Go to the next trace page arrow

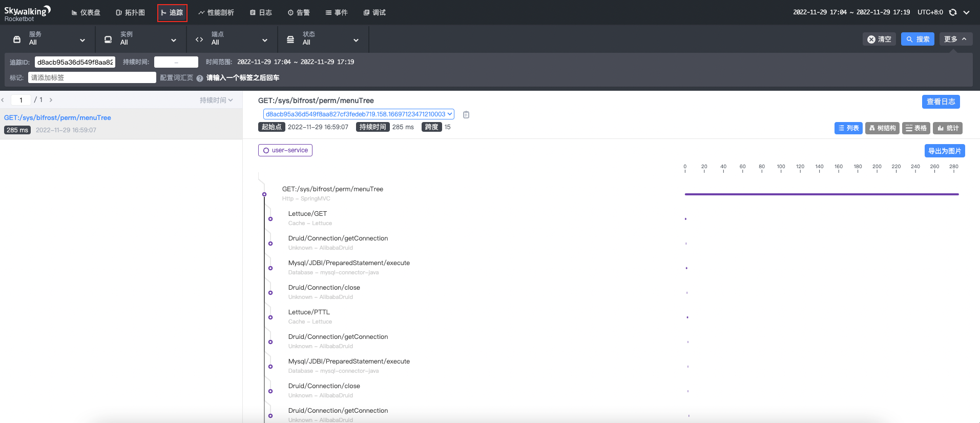(51, 100)
